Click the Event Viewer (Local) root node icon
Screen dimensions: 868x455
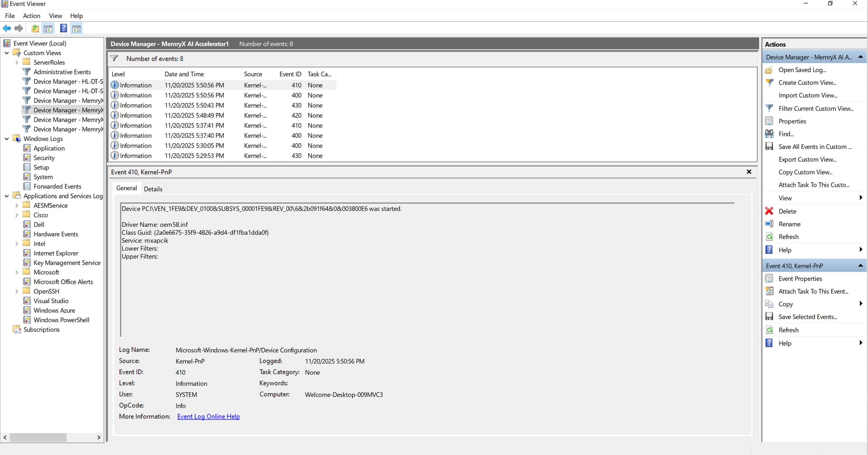(x=7, y=43)
